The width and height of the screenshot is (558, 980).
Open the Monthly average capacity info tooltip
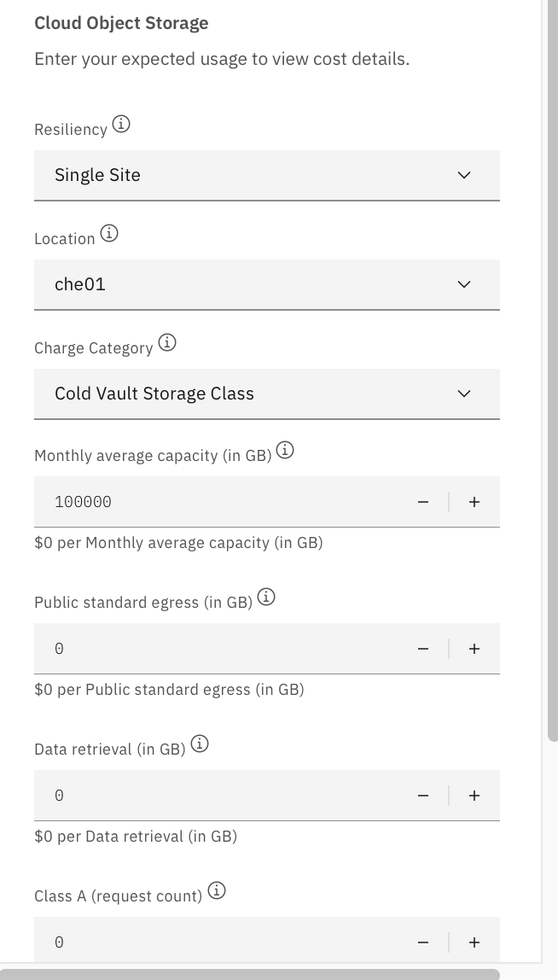click(285, 451)
